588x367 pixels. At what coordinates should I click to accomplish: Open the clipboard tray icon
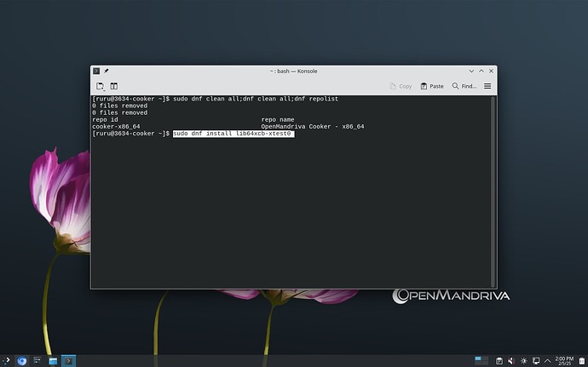pyautogui.click(x=499, y=361)
